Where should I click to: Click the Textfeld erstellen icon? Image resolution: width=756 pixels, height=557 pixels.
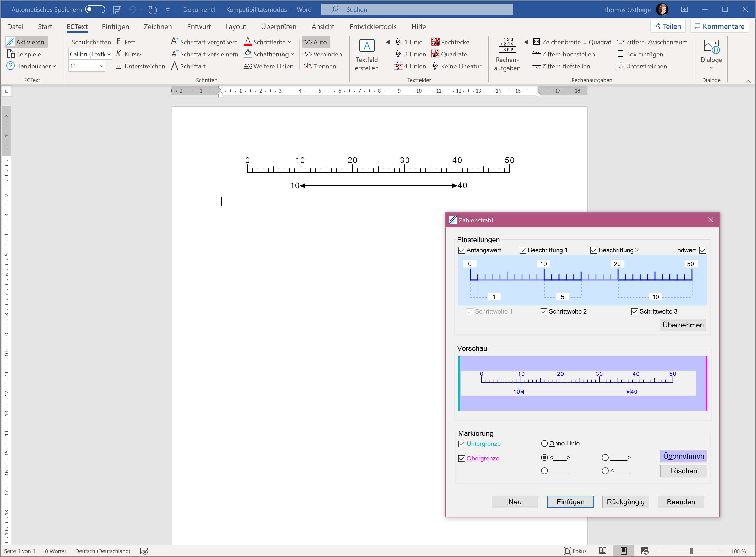pyautogui.click(x=366, y=46)
